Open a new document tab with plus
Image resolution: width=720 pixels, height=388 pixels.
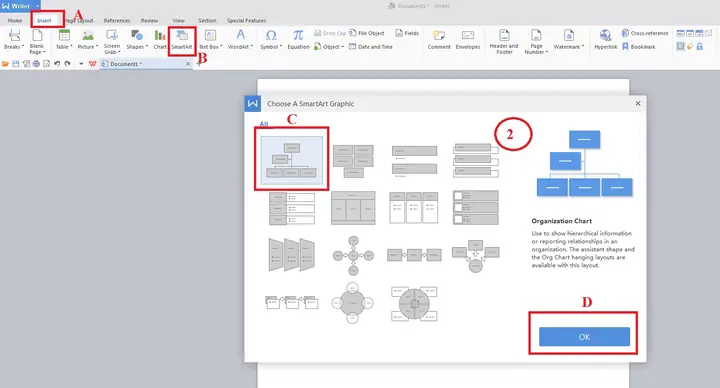198,64
